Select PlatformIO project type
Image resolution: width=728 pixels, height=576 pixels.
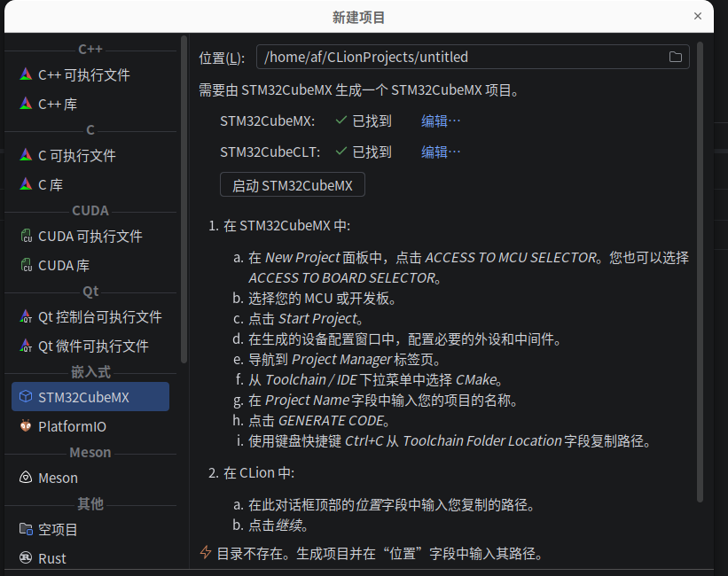coord(90,426)
